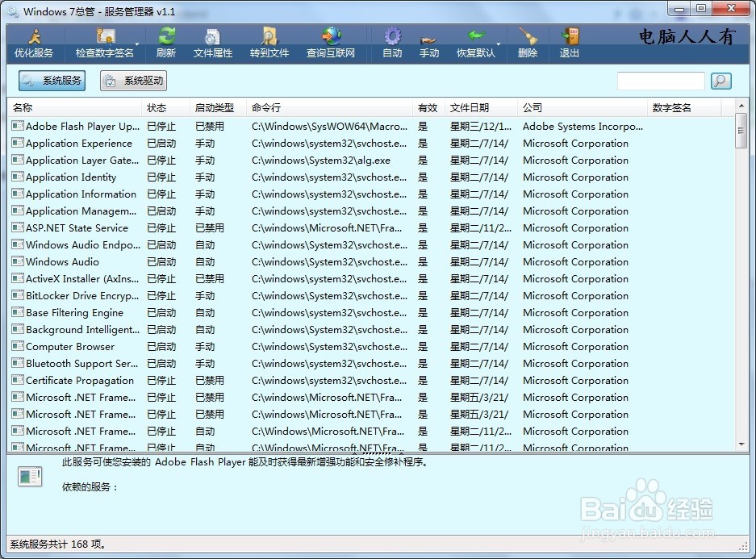This screenshot has height=559, width=756.
Task: Sort by the 文件日期 column header
Action: point(481,108)
